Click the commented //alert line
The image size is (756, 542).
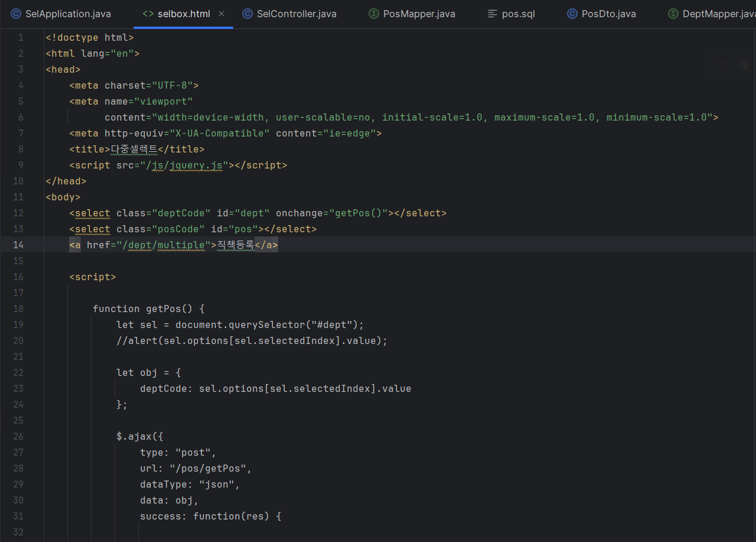point(252,340)
